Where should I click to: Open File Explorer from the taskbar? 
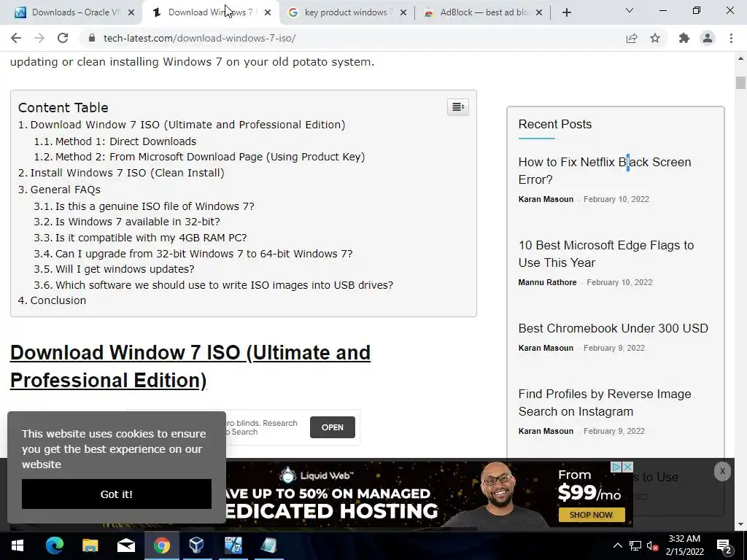90,545
